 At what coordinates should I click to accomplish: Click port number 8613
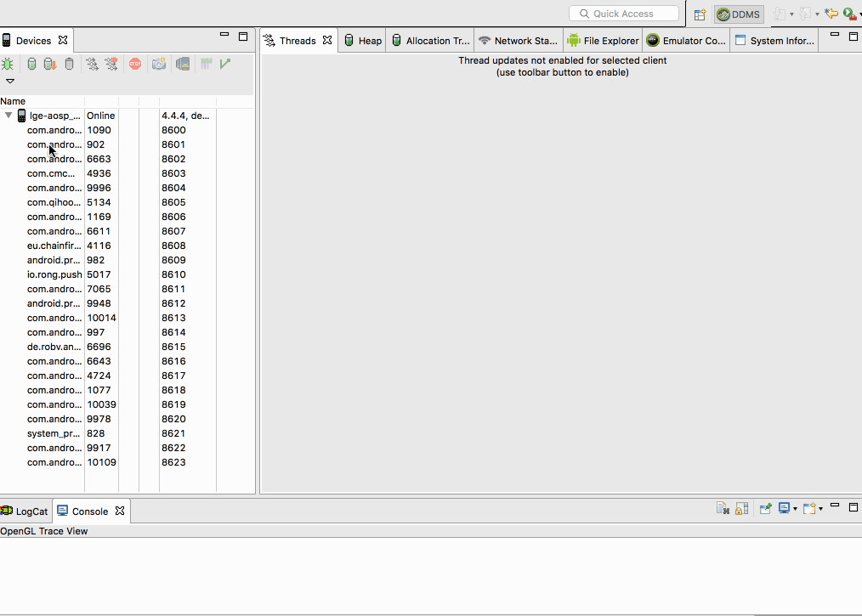pyautogui.click(x=173, y=318)
